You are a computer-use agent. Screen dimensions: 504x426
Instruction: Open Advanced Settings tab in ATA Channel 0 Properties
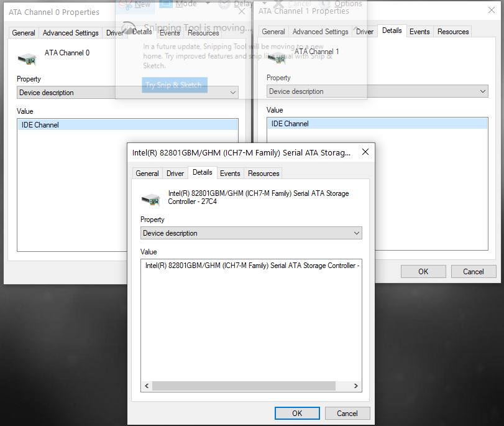pos(70,33)
